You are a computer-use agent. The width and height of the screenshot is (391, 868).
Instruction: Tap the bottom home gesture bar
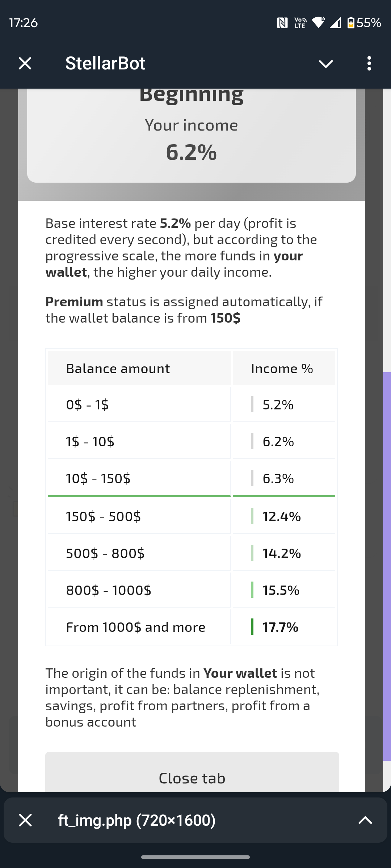[195, 857]
